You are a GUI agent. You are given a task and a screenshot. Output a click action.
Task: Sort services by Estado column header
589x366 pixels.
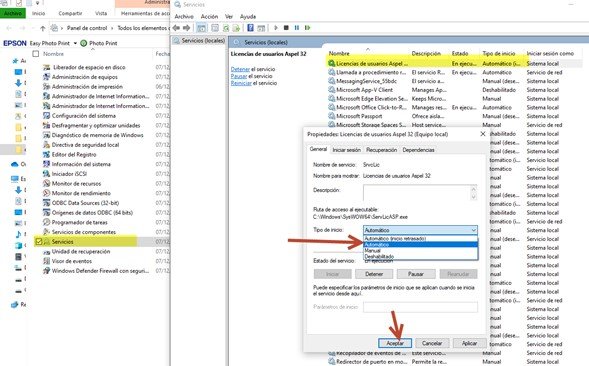[x=460, y=53]
